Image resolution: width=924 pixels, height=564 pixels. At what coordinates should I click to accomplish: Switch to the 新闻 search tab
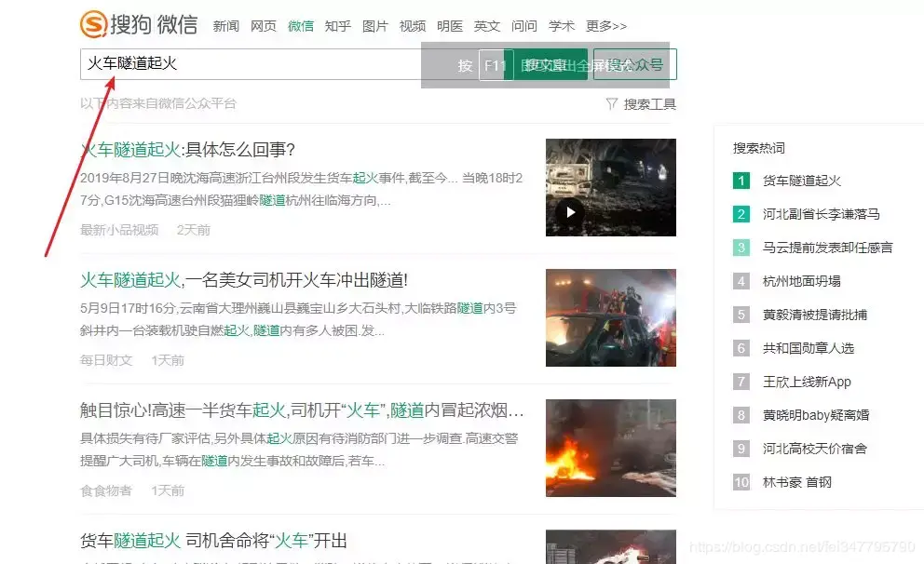pos(225,26)
